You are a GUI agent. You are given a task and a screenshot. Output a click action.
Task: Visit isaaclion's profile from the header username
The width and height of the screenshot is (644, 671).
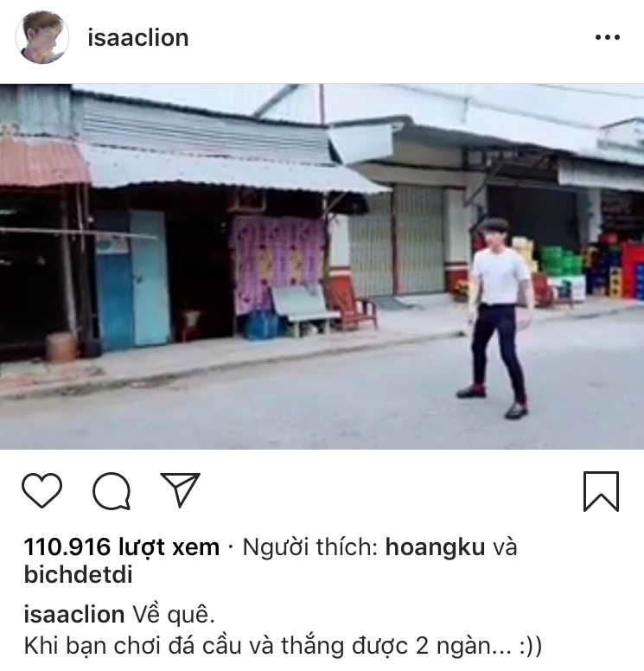point(137,38)
